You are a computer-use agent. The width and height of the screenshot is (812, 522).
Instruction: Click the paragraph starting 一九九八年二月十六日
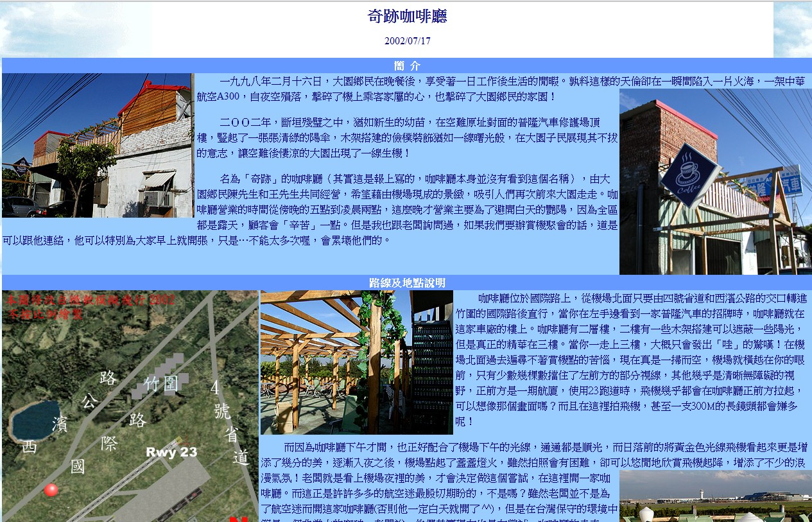(x=501, y=89)
